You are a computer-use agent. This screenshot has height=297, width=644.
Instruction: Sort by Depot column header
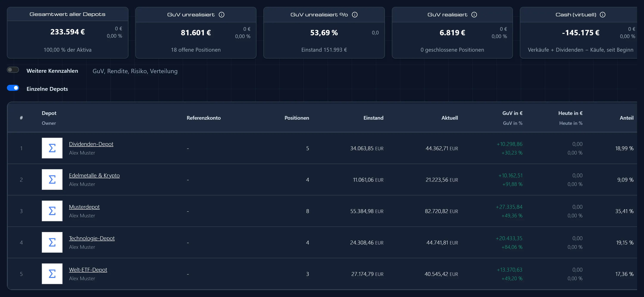click(49, 113)
